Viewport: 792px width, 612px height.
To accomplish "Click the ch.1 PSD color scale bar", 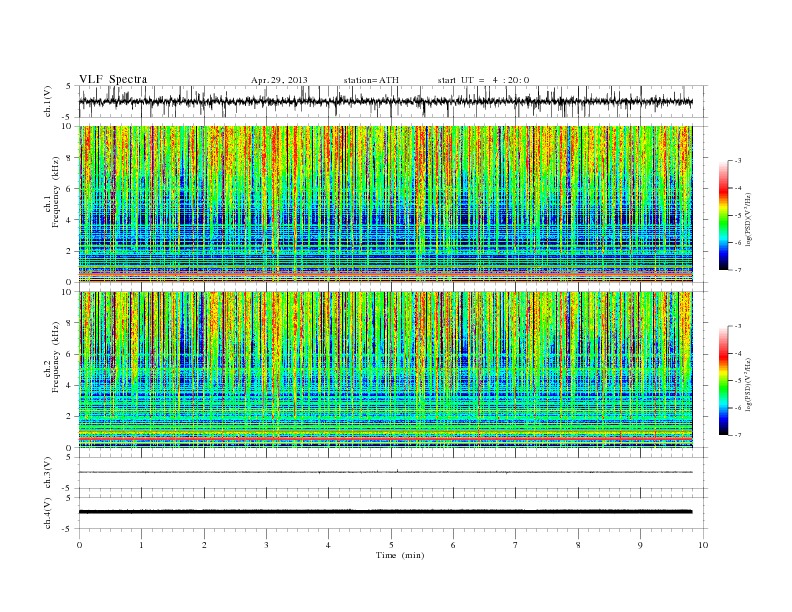I will coord(724,215).
